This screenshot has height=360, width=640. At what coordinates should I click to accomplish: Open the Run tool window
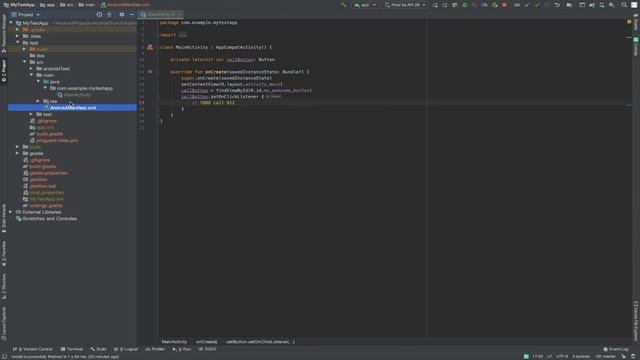pyautogui.click(x=182, y=349)
